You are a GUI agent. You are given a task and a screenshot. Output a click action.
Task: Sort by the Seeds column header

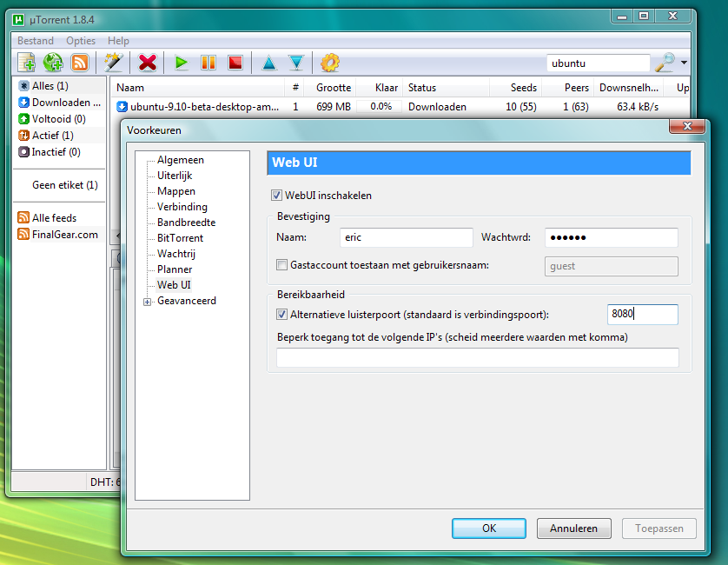click(516, 88)
